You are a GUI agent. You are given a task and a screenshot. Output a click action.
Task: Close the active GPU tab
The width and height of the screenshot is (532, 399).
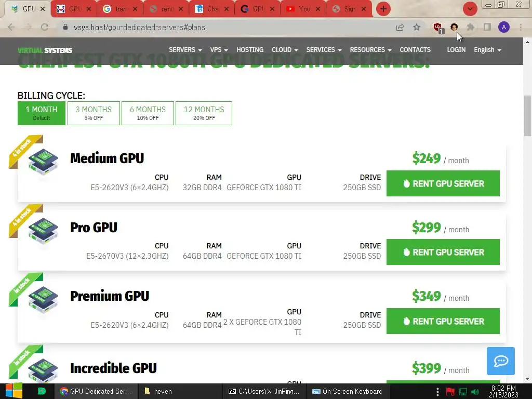43,9
